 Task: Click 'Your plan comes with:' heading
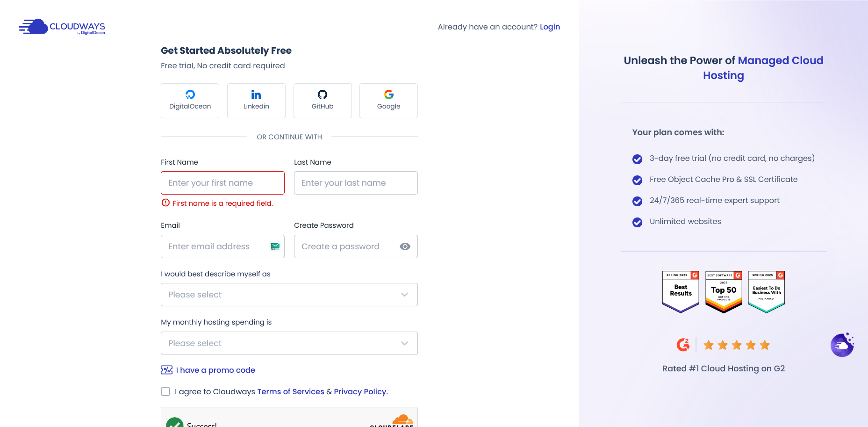coord(678,132)
